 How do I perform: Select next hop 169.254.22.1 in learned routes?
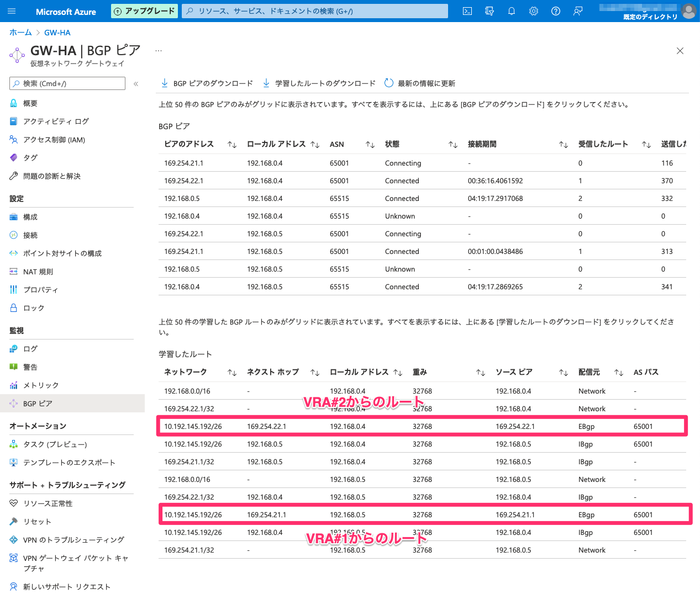[x=267, y=427]
